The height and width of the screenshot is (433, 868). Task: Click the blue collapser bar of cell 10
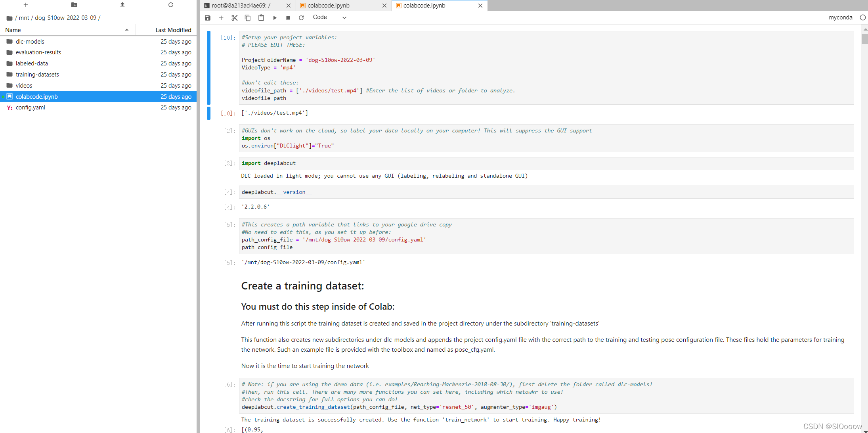tap(208, 68)
